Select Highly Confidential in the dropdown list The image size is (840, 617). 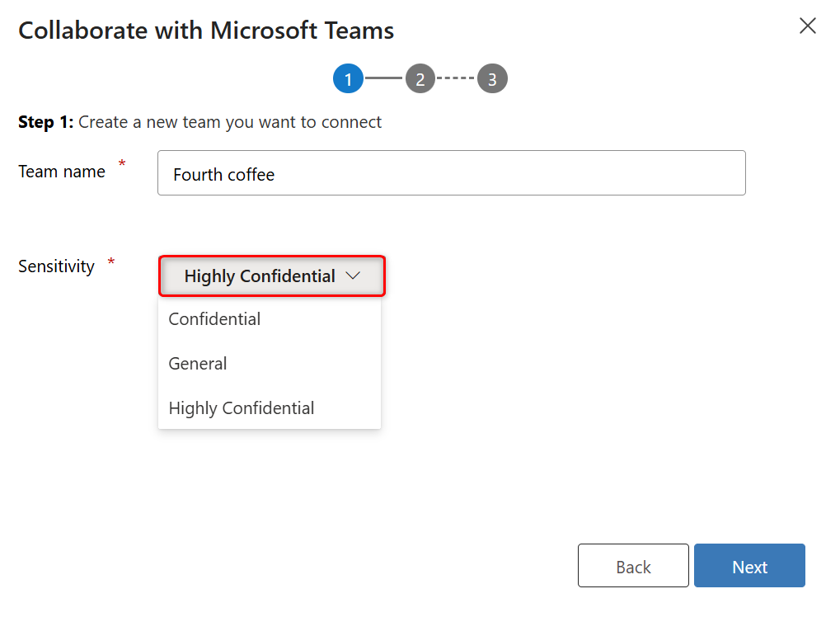pos(242,408)
